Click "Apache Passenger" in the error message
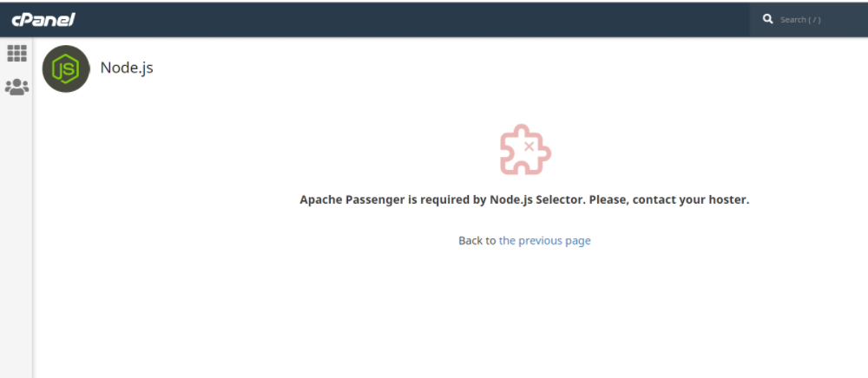 coord(352,199)
